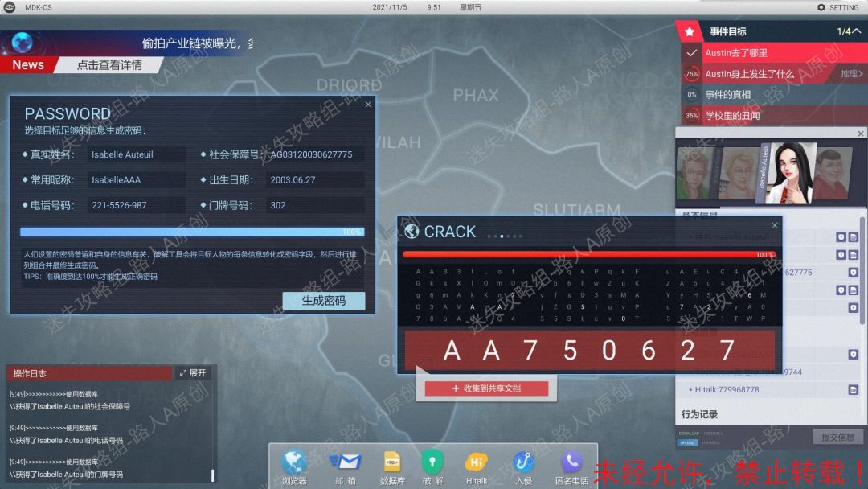Click the 电话号码 field 221-5526-987
The image size is (868, 489).
(x=136, y=205)
